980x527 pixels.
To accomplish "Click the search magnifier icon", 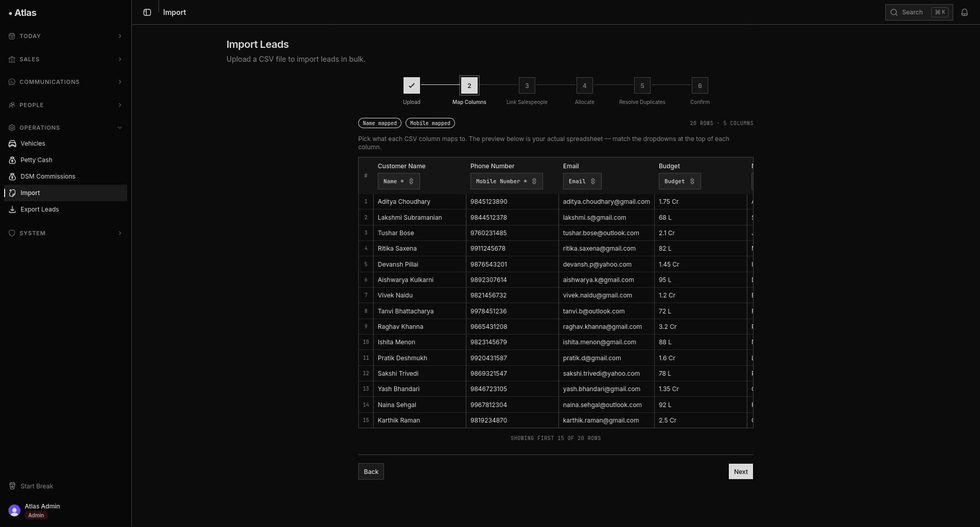I will (x=894, y=12).
